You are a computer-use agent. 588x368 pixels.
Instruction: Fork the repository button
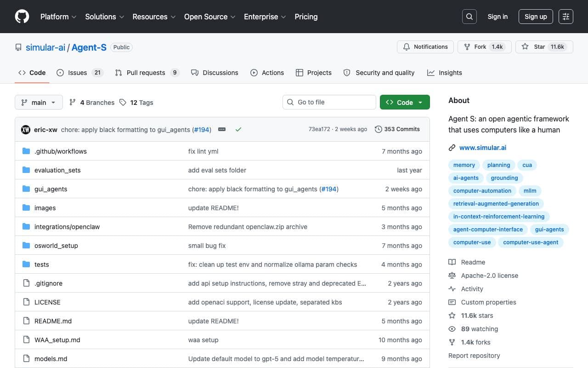tap(485, 47)
